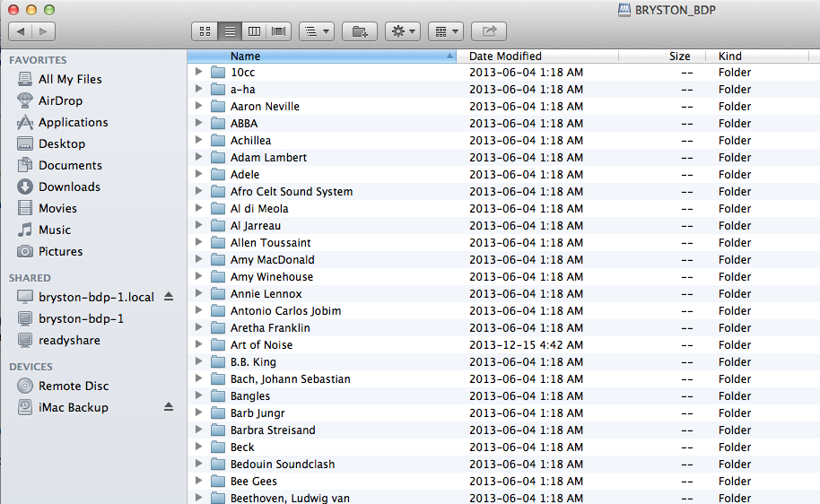
Task: Switch to icon view
Action: pos(205,31)
